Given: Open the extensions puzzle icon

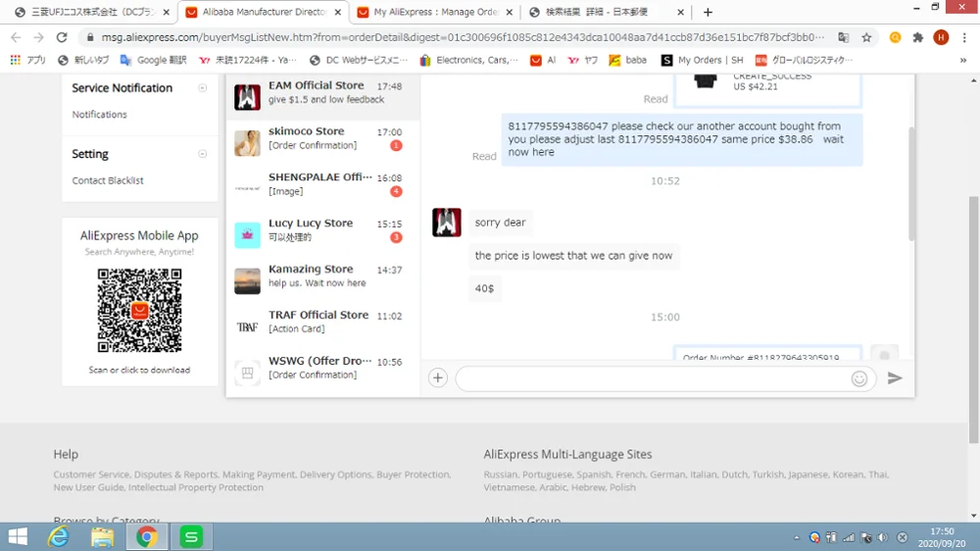Looking at the screenshot, I should [917, 37].
